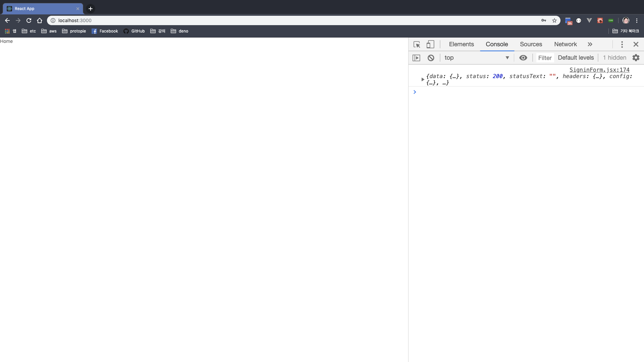Screen dimensions: 644x362
Task: Clear the console with the ban icon
Action: pyautogui.click(x=431, y=58)
